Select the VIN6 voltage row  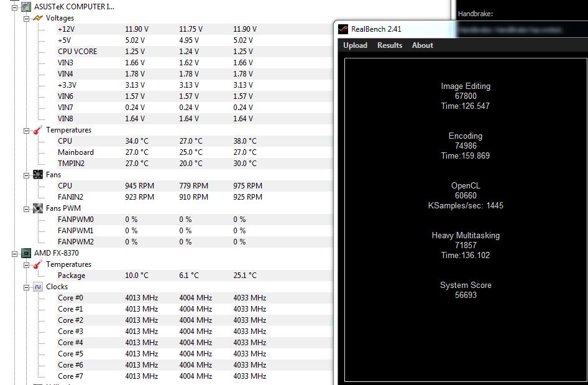point(195,96)
